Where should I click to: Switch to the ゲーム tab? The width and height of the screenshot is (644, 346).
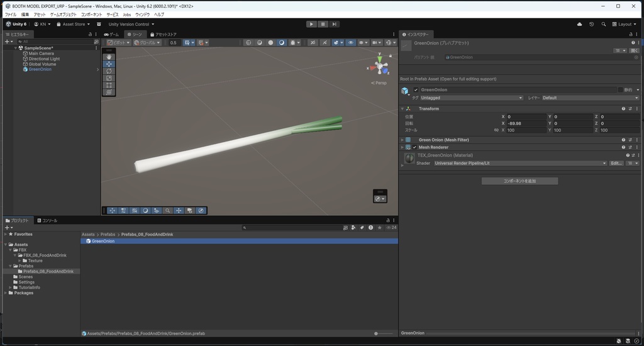pos(111,35)
